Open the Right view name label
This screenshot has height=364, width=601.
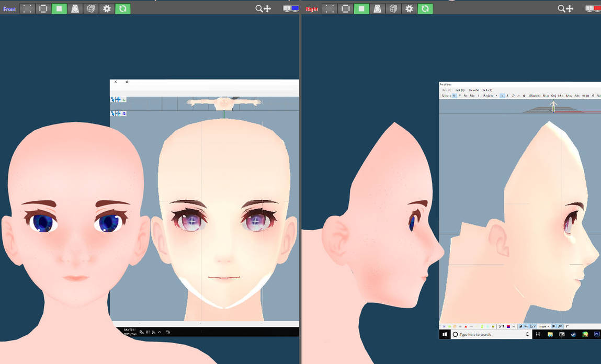(x=312, y=9)
